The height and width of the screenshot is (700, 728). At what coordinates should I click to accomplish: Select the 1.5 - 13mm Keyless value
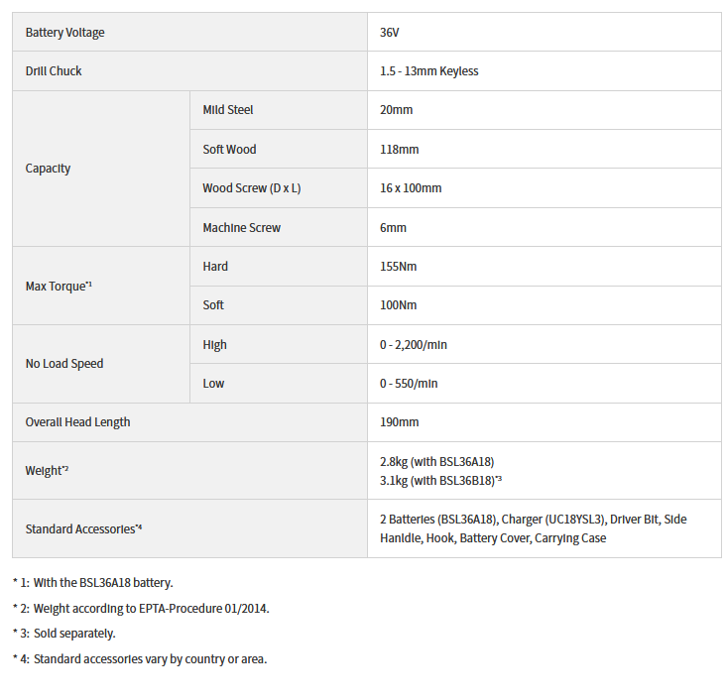(429, 71)
